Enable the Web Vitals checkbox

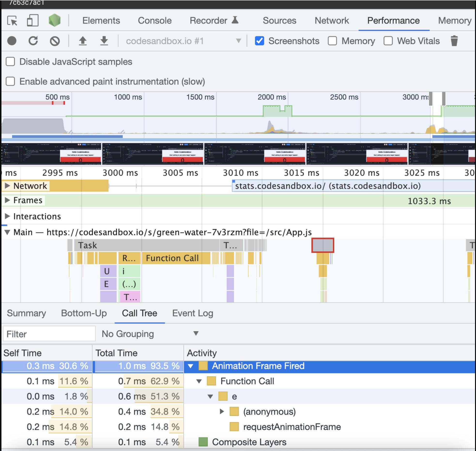[388, 41]
